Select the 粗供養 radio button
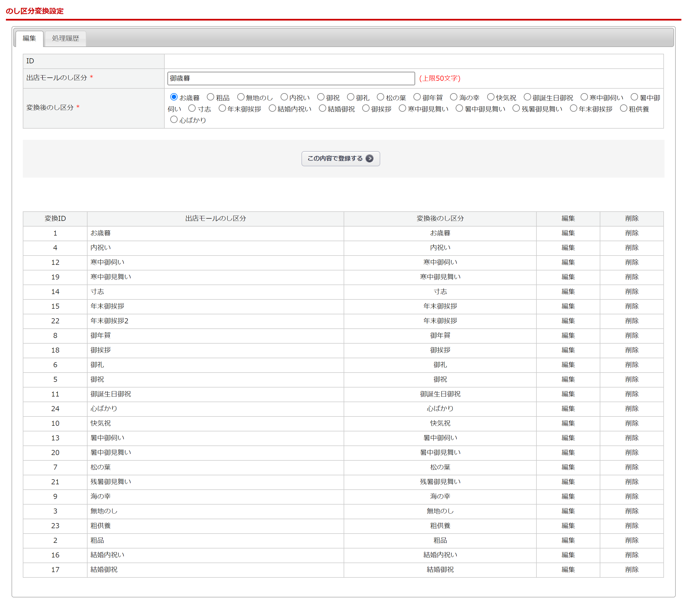Image resolution: width=687 pixels, height=616 pixels. pos(623,108)
